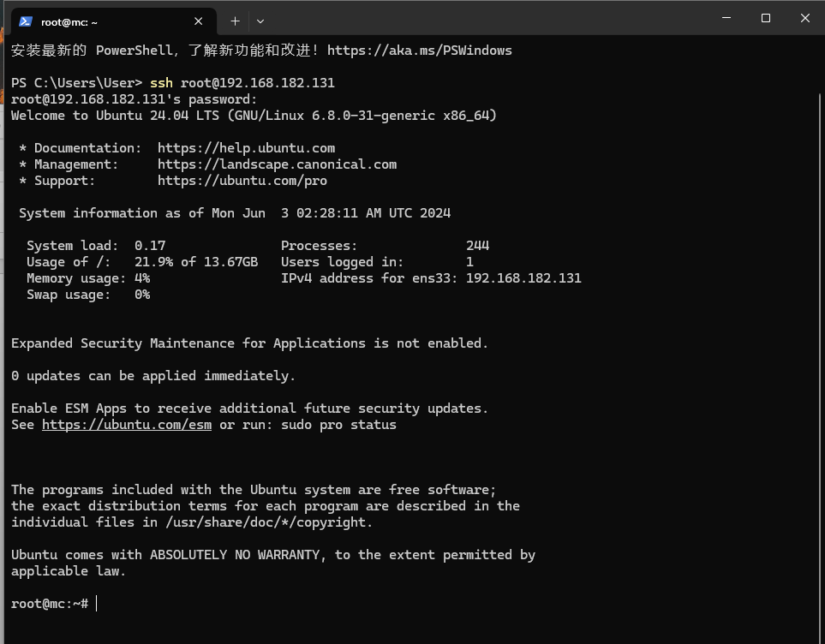Maximize the terminal window

766,18
